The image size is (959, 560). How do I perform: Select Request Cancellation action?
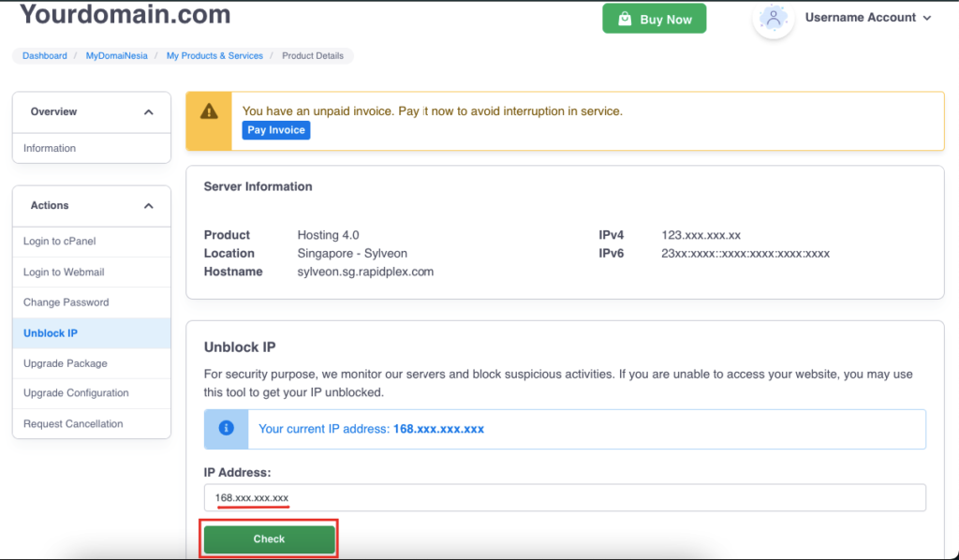point(92,423)
